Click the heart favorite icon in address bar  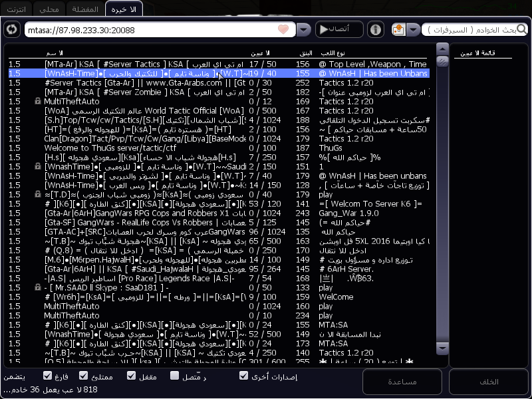point(284,30)
